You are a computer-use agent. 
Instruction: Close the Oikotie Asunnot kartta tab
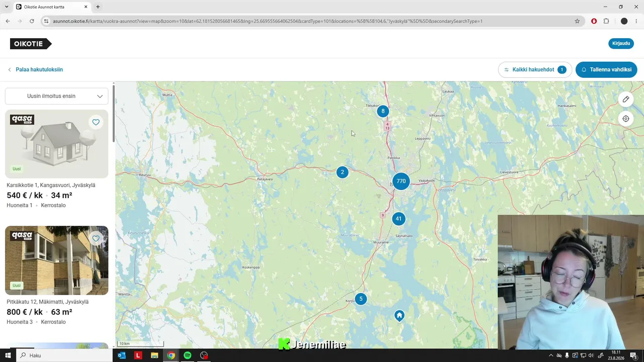(x=86, y=7)
